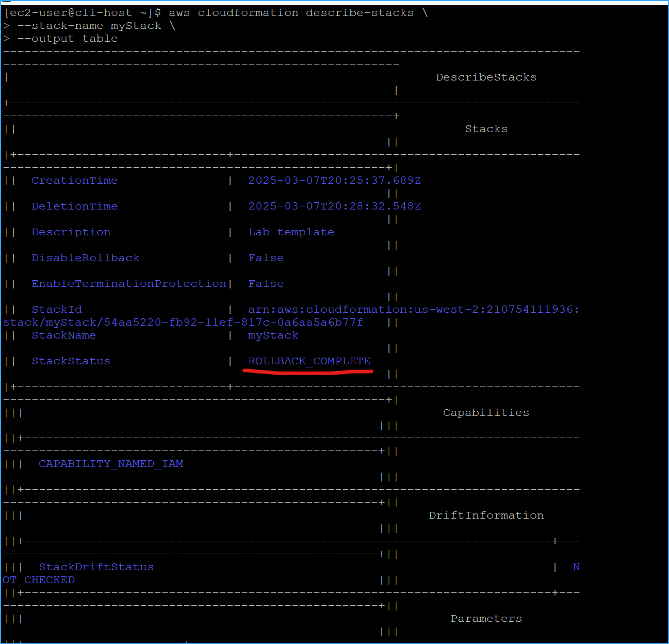Click the DriftInformation section title
This screenshot has width=669, height=644.
coord(485,514)
